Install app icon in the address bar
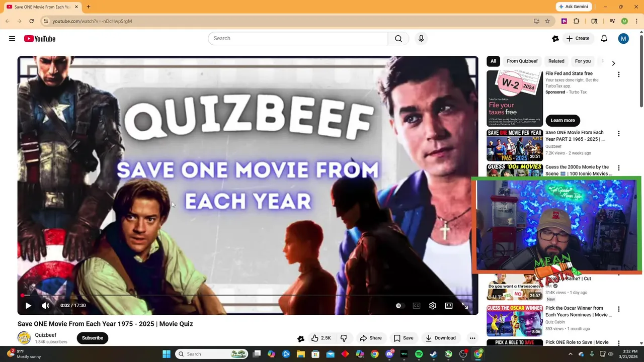 tap(536, 21)
